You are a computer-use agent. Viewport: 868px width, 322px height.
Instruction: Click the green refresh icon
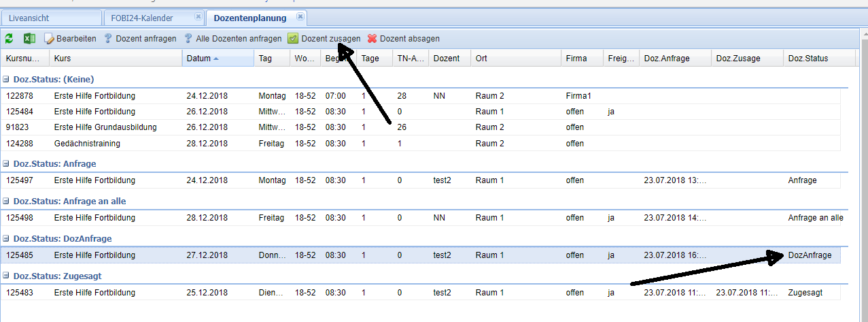click(x=9, y=39)
